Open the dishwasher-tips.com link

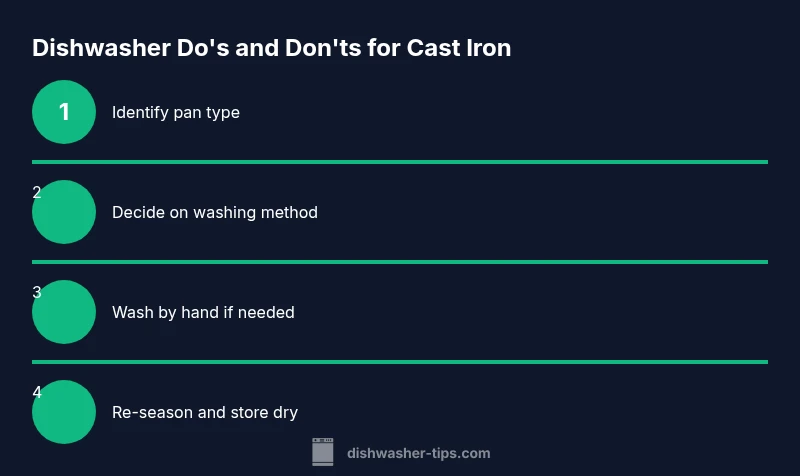[418, 453]
